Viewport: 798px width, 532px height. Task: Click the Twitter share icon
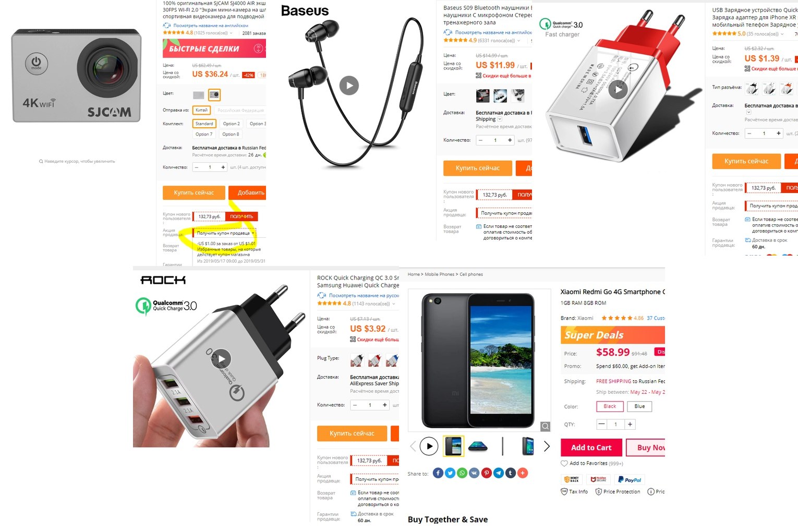450,473
